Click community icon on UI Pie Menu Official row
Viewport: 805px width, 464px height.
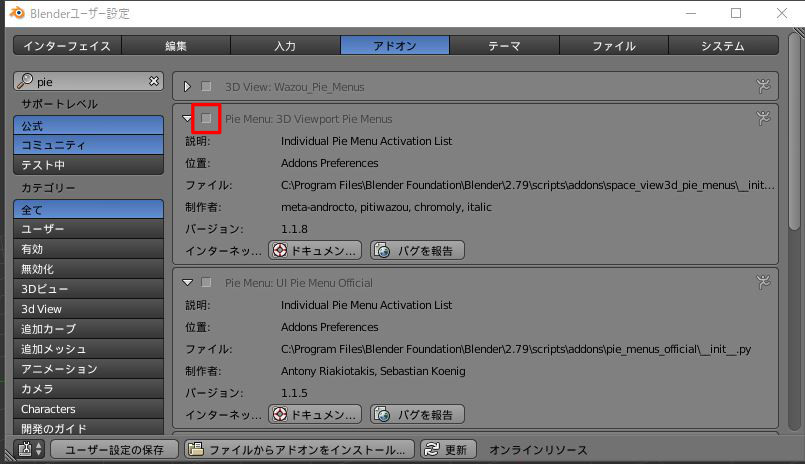763,282
